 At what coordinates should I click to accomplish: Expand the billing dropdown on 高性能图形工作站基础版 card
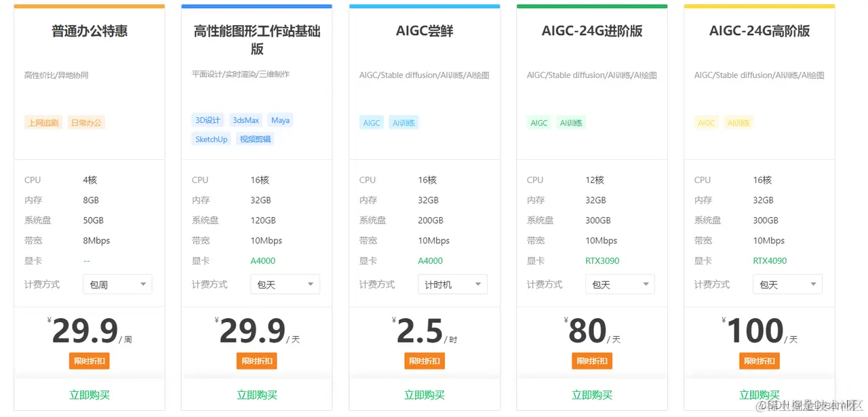(285, 284)
